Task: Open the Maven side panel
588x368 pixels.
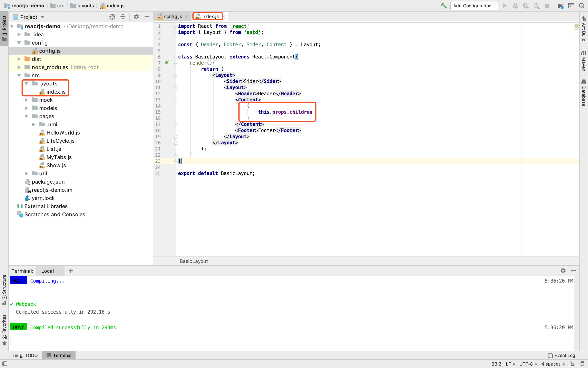Action: (x=584, y=61)
